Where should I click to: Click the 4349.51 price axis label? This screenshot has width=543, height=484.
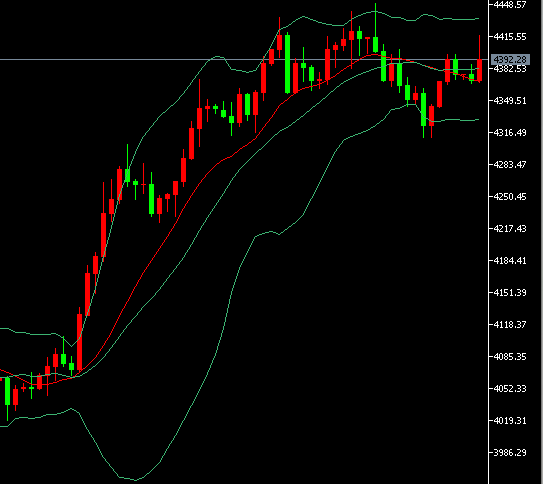510,101
